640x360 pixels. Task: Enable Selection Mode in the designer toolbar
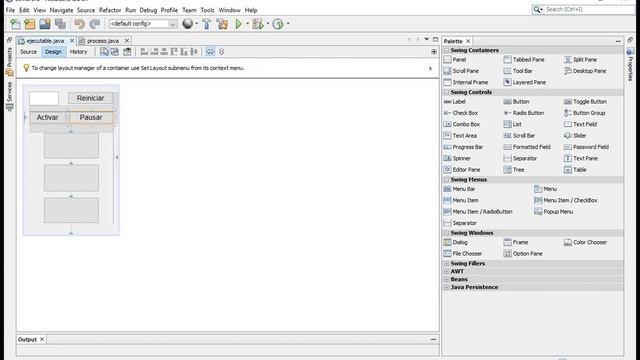104,52
